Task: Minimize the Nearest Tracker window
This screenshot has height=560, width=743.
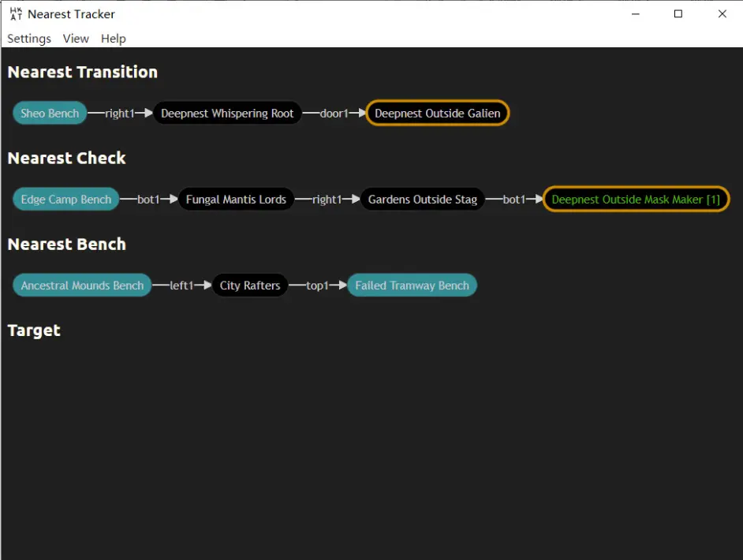Action: pyautogui.click(x=636, y=13)
